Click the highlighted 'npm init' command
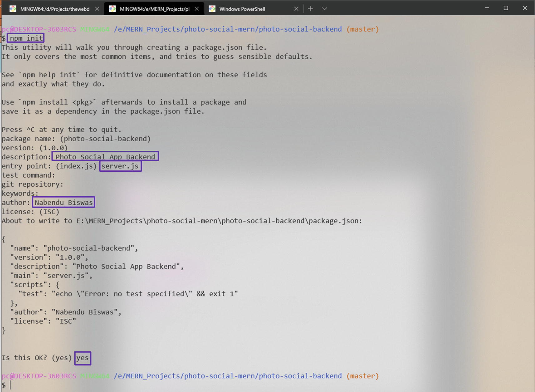535x392 pixels. [26, 38]
